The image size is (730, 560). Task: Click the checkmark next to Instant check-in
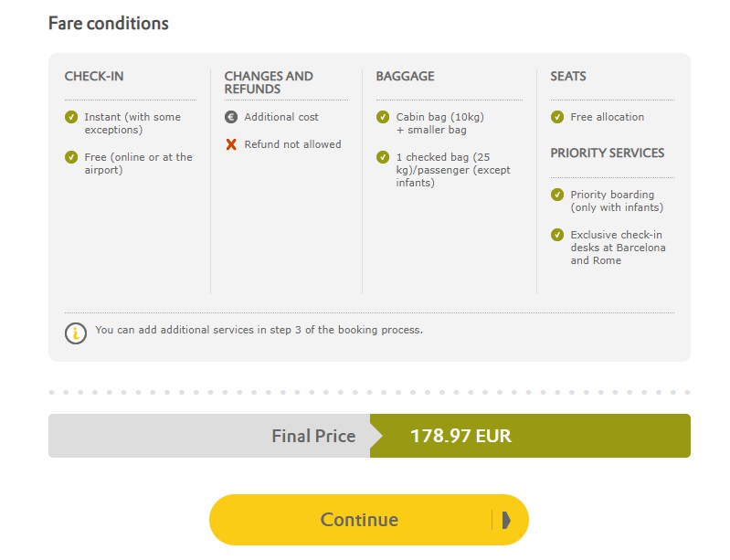tap(71, 117)
